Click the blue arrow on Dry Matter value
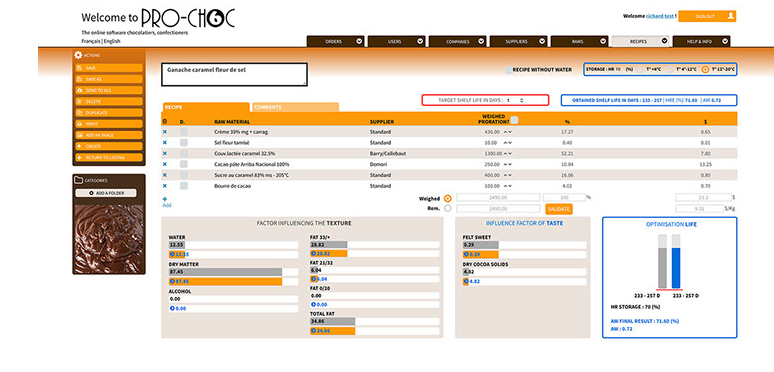This screenshot has height=372, width=774. click(172, 281)
